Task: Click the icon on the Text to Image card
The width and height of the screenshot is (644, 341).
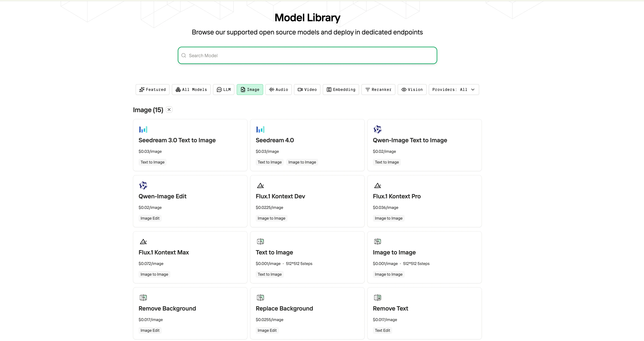Action: pos(260,241)
